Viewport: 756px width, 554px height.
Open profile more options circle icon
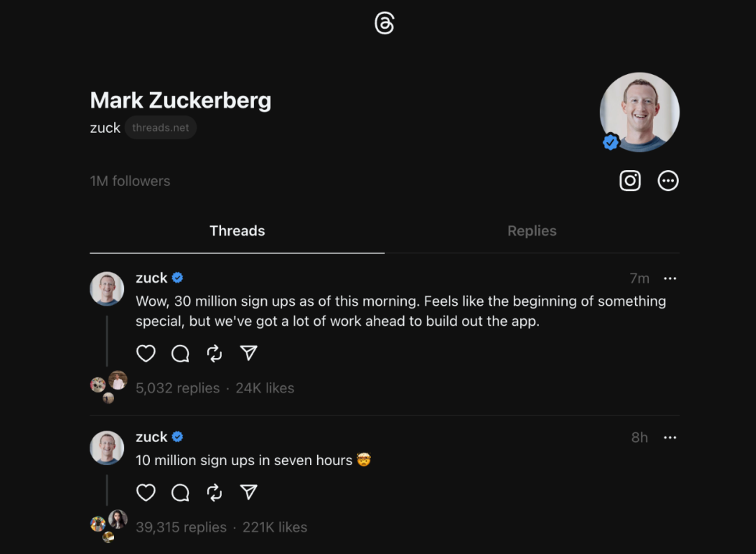tap(668, 180)
